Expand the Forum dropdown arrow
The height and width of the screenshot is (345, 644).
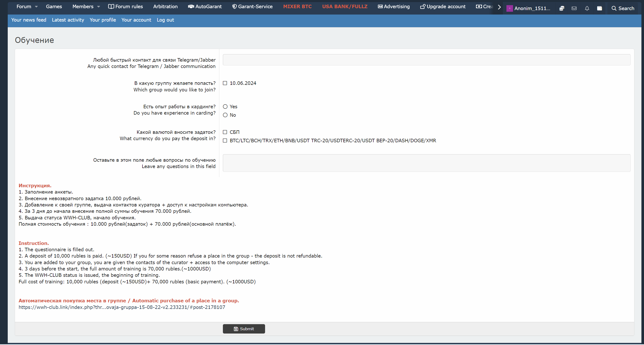36,7
